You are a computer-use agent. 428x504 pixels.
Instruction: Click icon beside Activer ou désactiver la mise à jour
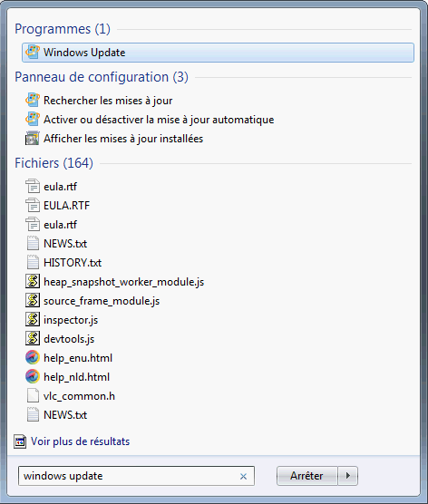tap(33, 120)
